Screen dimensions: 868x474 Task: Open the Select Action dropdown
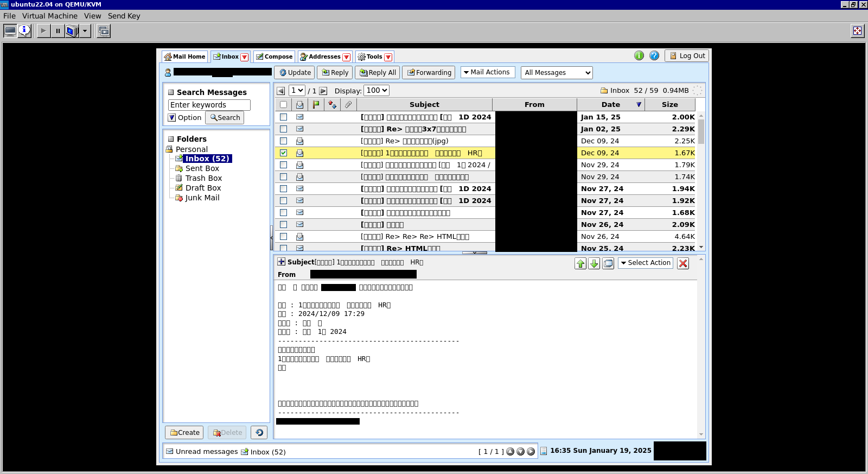646,263
